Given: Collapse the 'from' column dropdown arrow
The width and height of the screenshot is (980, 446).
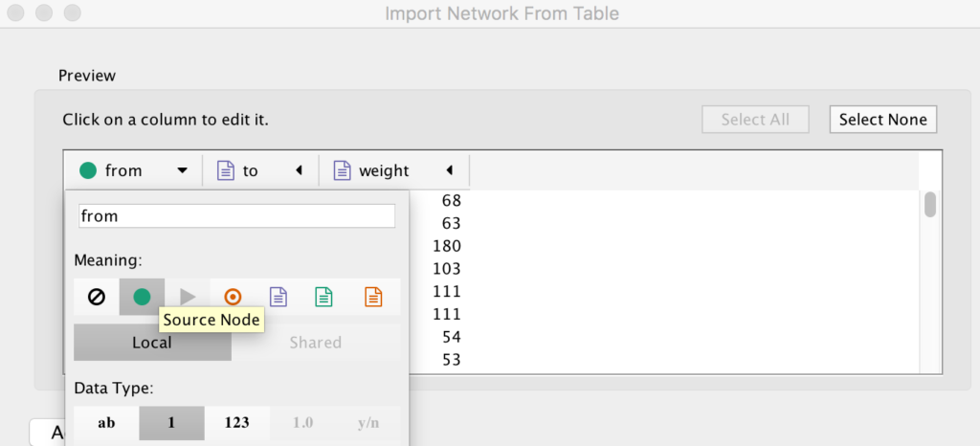Looking at the screenshot, I should coord(182,170).
